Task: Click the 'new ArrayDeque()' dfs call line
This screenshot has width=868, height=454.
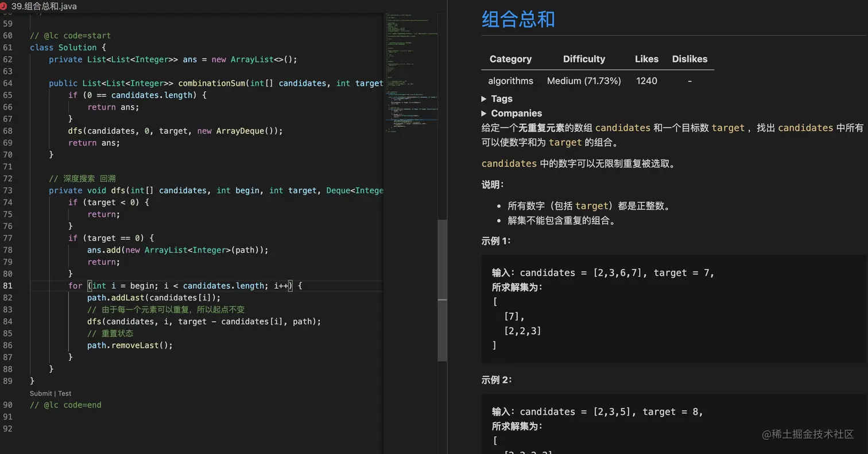Action: [x=176, y=131]
